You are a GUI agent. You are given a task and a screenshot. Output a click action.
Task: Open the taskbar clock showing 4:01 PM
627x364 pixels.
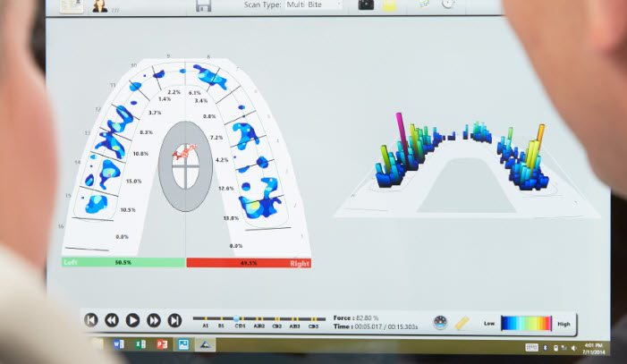pyautogui.click(x=593, y=349)
